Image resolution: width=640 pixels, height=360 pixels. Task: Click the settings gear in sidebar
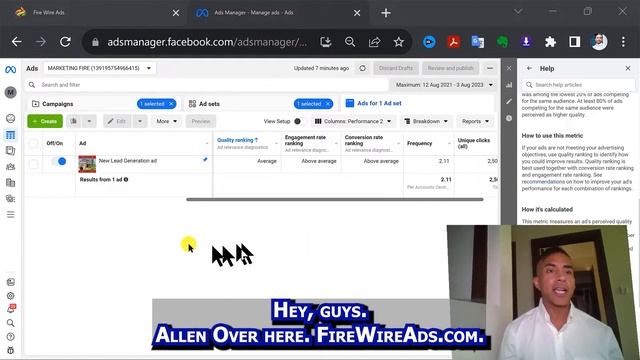11,296
